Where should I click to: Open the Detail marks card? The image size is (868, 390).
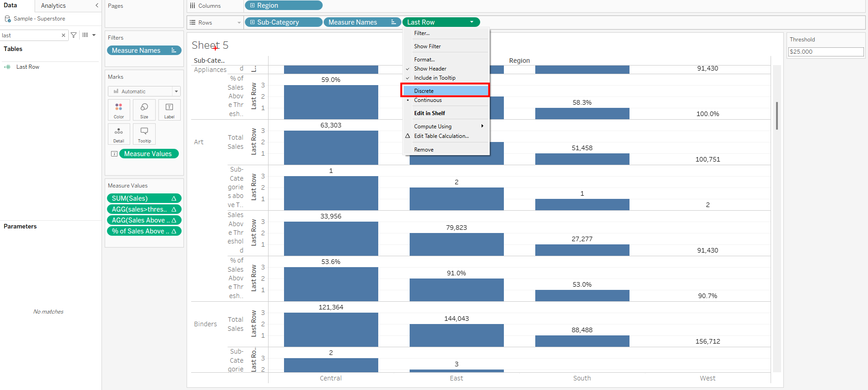(x=119, y=134)
